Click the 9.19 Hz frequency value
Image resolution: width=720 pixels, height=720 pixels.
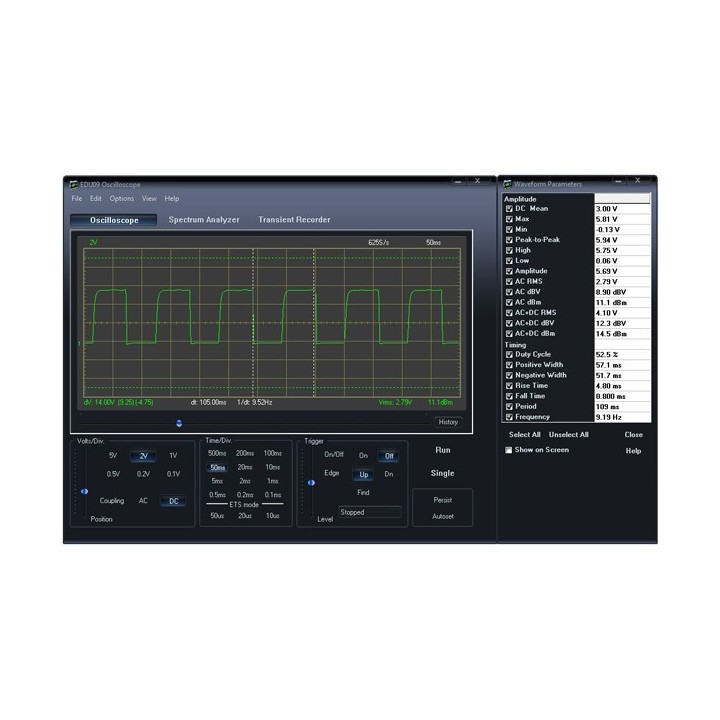(x=622, y=417)
